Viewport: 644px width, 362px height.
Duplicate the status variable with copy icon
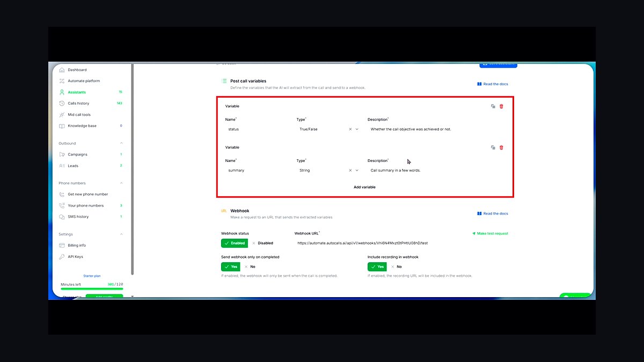point(493,106)
